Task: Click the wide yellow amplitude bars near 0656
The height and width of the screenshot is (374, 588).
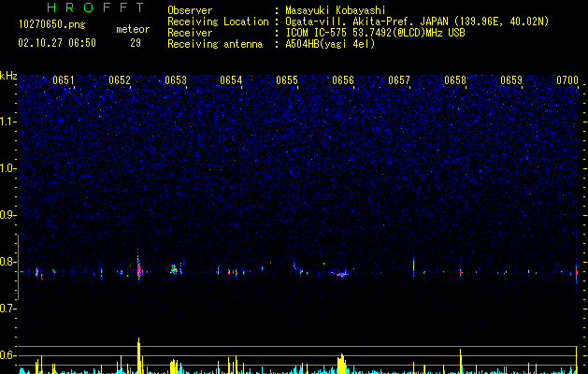Action: (x=341, y=364)
